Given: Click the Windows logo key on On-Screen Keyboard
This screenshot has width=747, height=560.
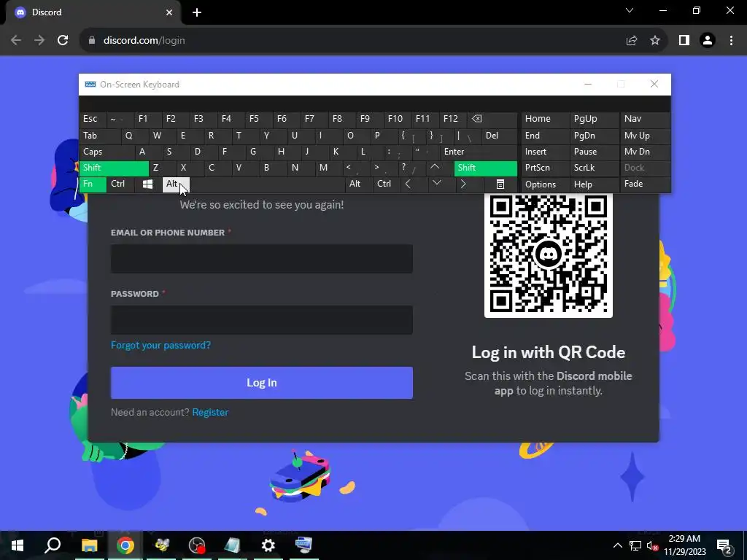Looking at the screenshot, I should click(147, 184).
